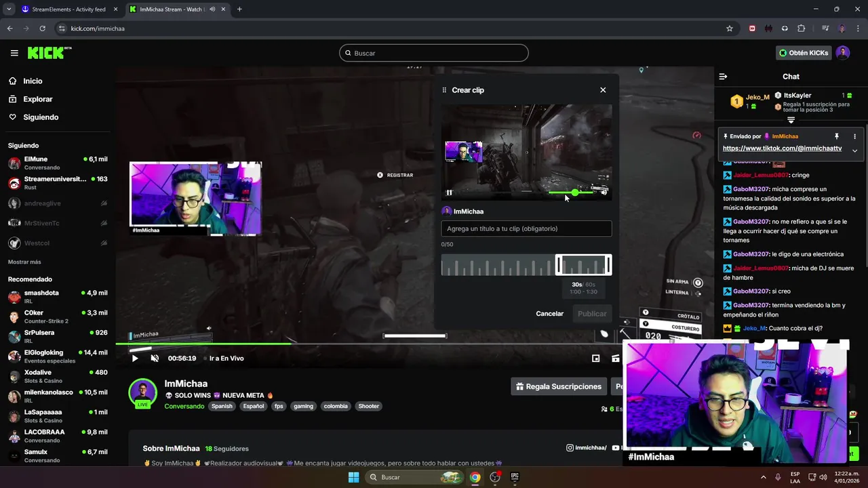
Task: Open Explorar in the sidebar
Action: [31, 99]
